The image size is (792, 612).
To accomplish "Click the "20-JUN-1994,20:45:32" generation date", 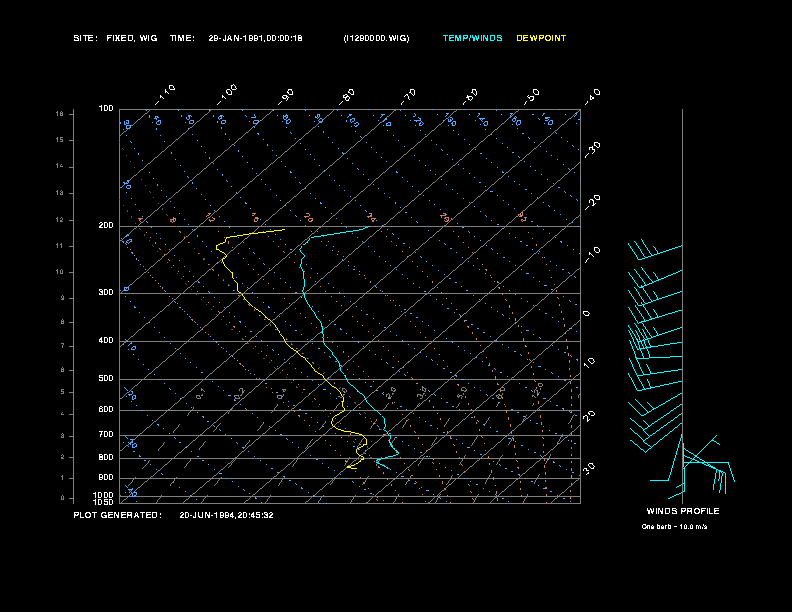I will coord(226,515).
